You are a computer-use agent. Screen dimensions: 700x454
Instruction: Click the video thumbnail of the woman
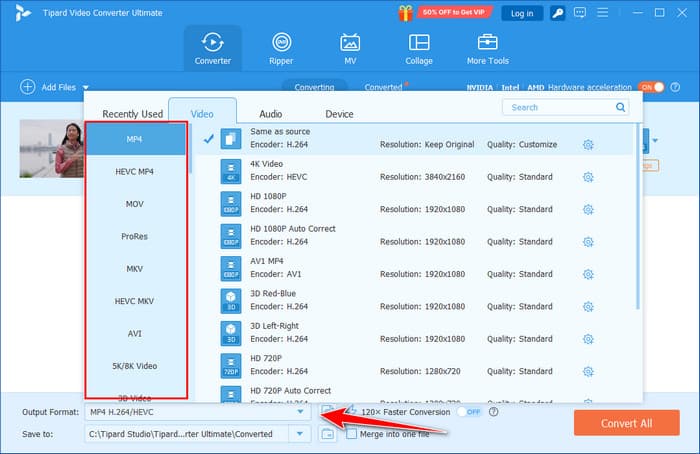pyautogui.click(x=51, y=149)
